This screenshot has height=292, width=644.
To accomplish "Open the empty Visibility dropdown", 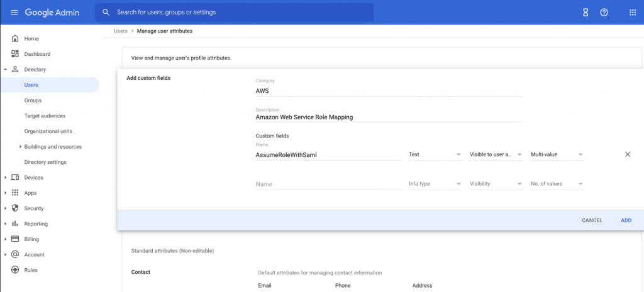I will (x=496, y=184).
